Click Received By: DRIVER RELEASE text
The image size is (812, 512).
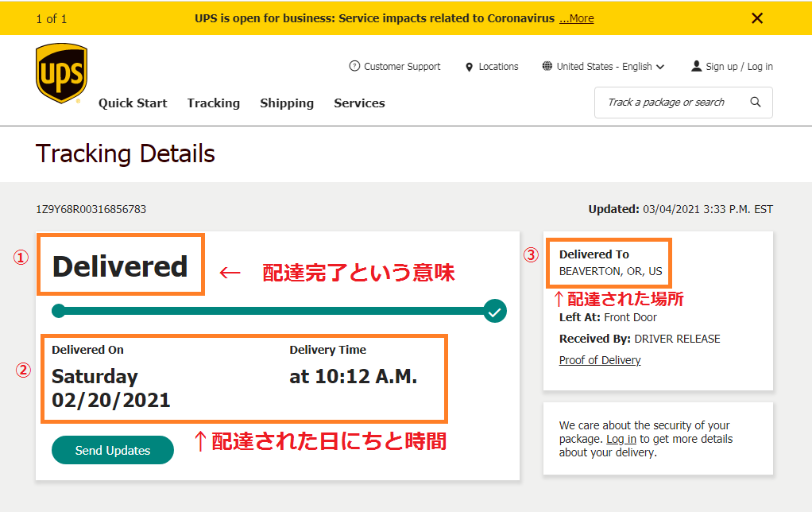tap(640, 339)
